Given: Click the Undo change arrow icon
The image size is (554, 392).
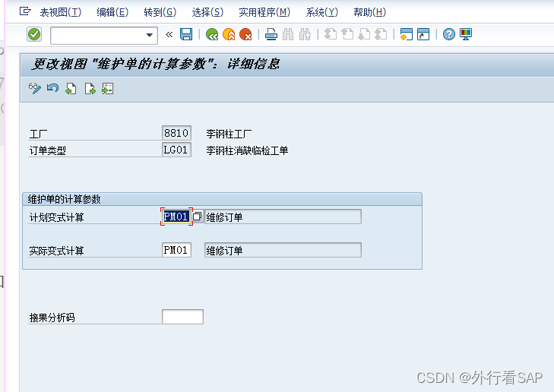Looking at the screenshot, I should (53, 88).
